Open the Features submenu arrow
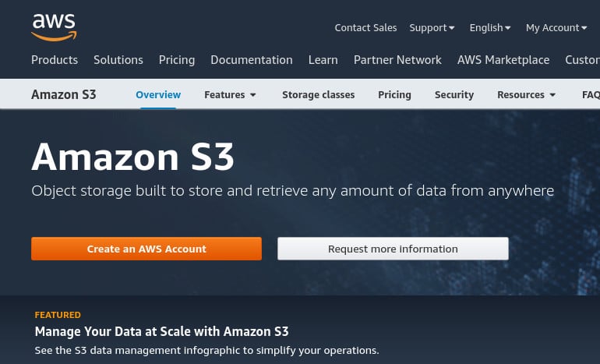Screen dimensions: 600x364 tap(253, 95)
